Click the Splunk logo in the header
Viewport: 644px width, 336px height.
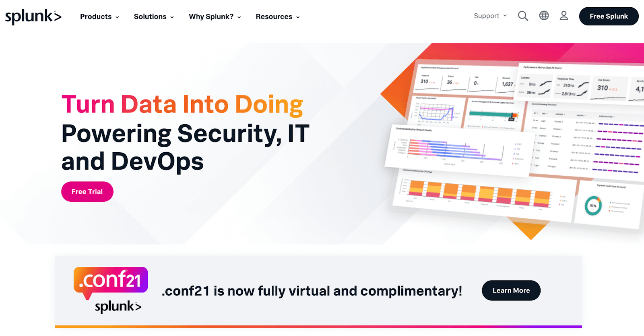point(33,17)
